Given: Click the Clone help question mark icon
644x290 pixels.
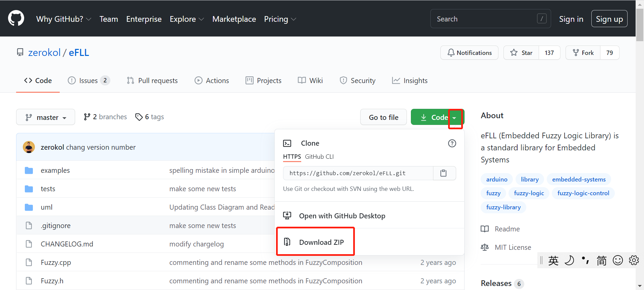Looking at the screenshot, I should click(452, 143).
